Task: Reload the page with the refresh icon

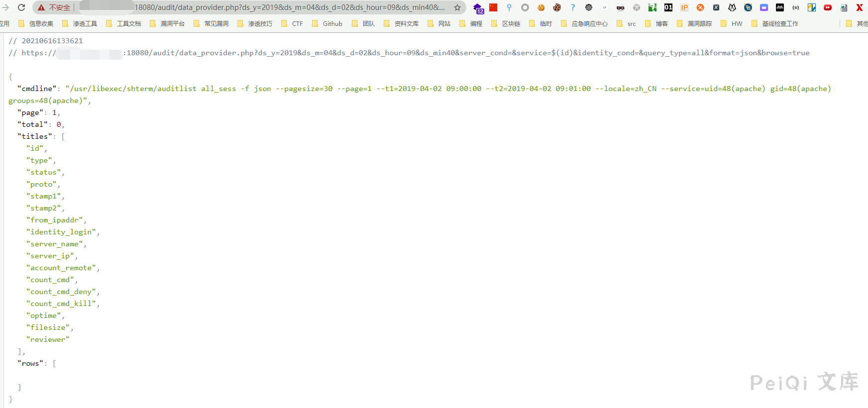Action: [x=21, y=7]
